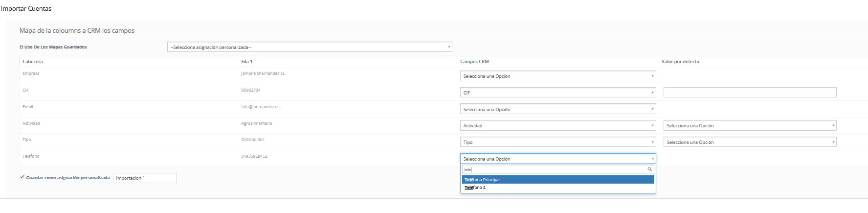
Task: Focus the CIF default value text box
Action: point(750,92)
